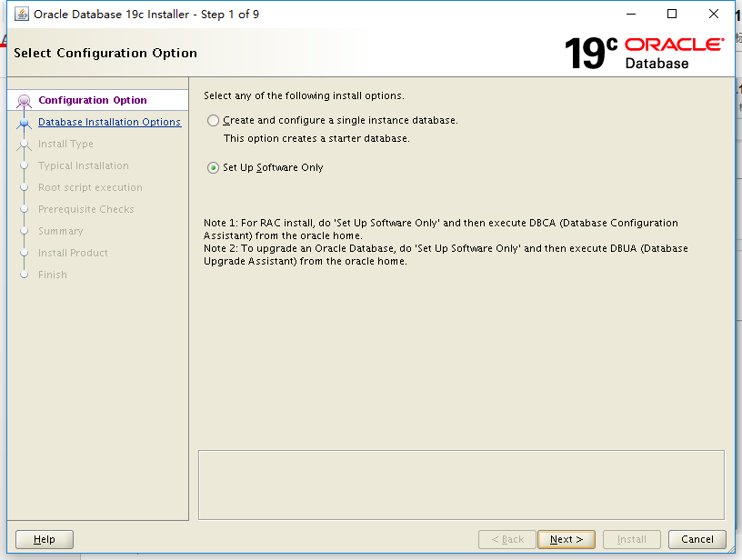Image resolution: width=742 pixels, height=560 pixels.
Task: Click the greyed-out Install button
Action: pos(632,539)
